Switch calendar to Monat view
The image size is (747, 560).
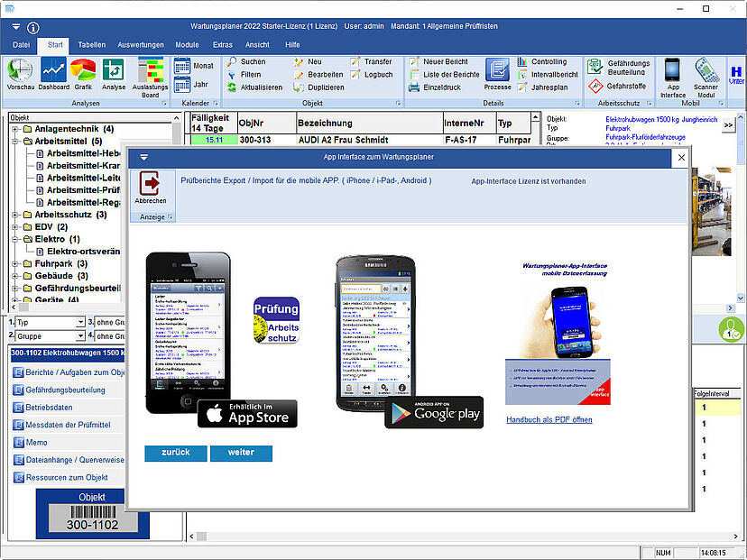coord(194,66)
